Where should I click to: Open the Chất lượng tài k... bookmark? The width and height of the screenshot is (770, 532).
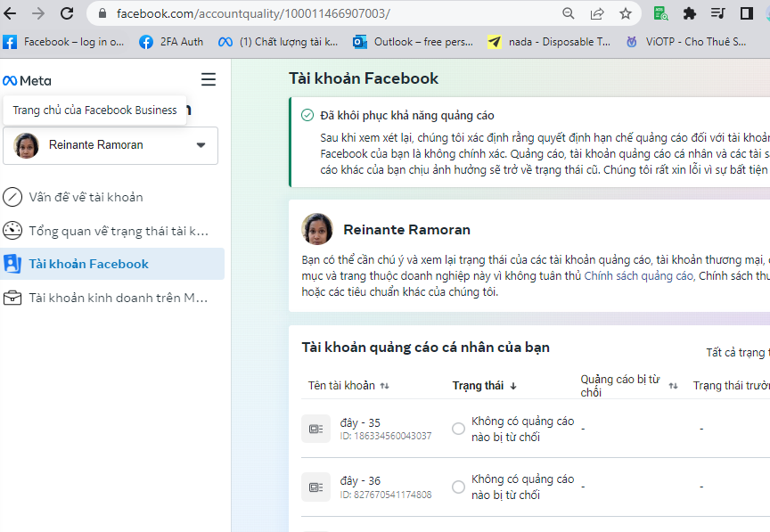[x=278, y=42]
